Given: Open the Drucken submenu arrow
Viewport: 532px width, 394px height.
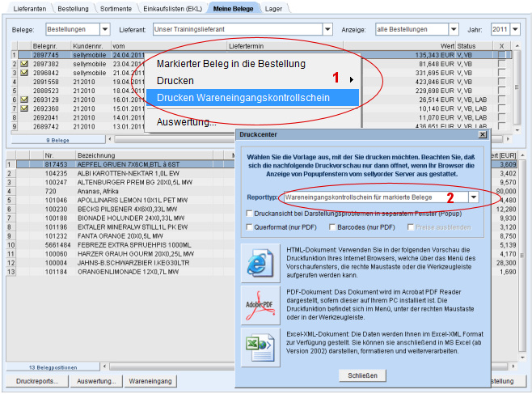Looking at the screenshot, I should [x=352, y=80].
